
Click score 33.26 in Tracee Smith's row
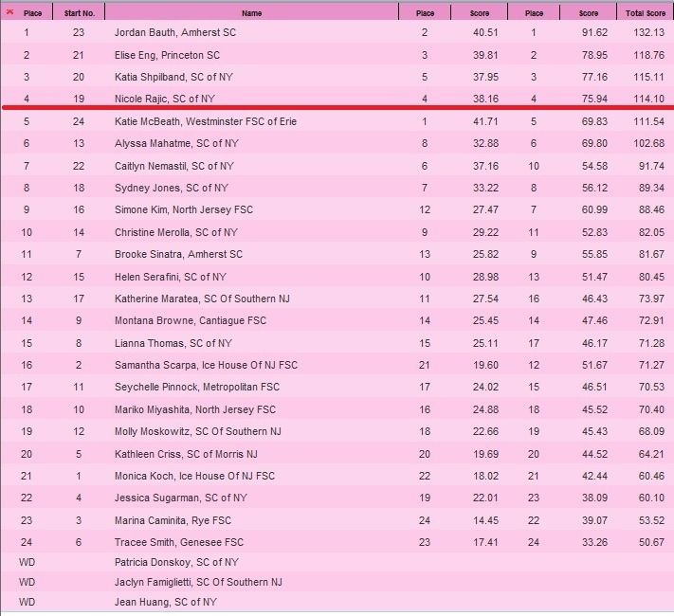594,542
